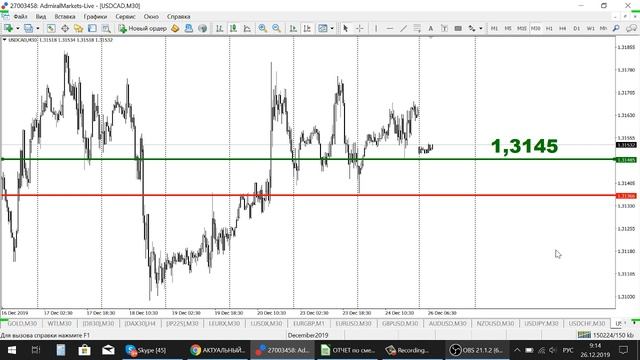Expand the New Chart dropdown arrow

point(18,28)
